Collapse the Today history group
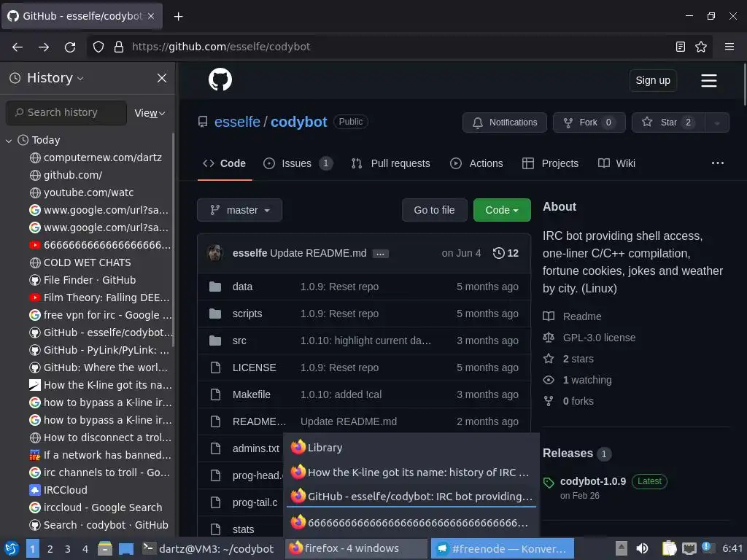Viewport: 747px width, 560px height. point(9,141)
